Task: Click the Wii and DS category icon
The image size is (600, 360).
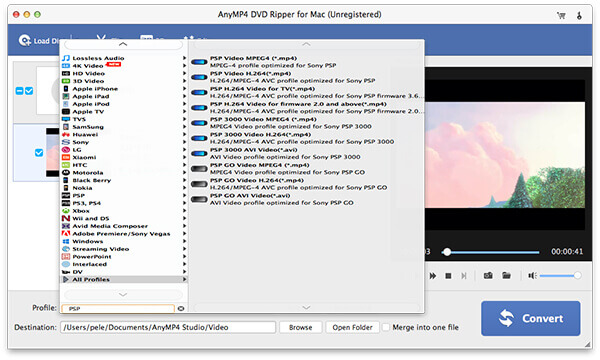Action: (x=66, y=218)
